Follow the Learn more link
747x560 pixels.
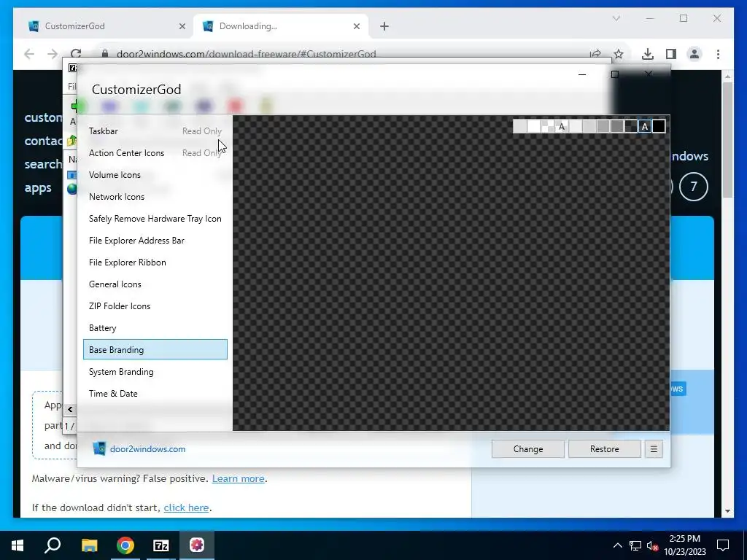pos(239,478)
